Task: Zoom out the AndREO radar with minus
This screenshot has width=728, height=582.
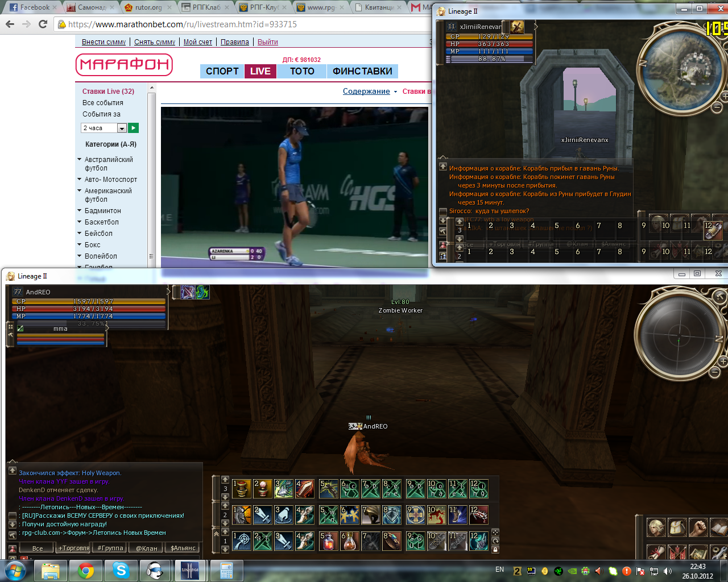Action: (x=715, y=372)
